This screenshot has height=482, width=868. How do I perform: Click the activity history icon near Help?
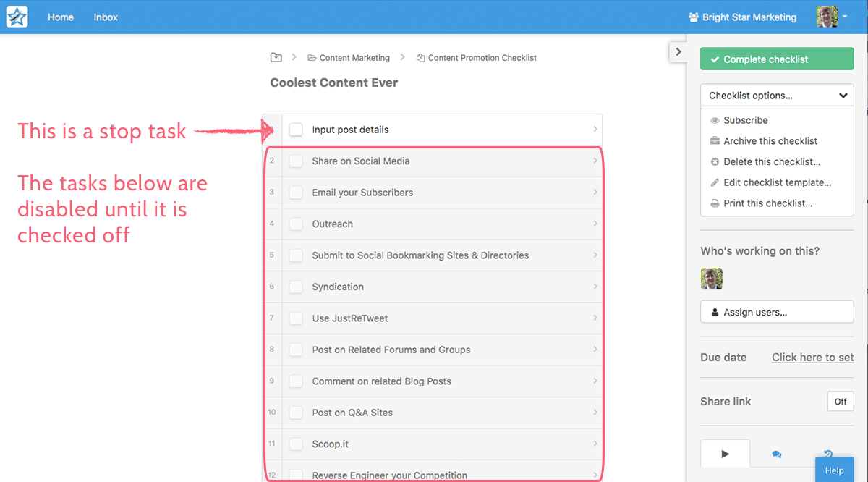pyautogui.click(x=827, y=454)
